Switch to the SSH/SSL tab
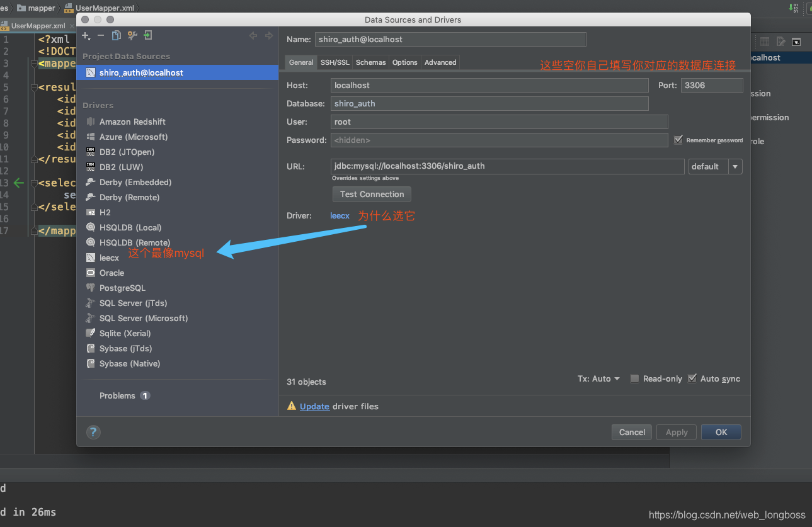812x527 pixels. pos(335,62)
